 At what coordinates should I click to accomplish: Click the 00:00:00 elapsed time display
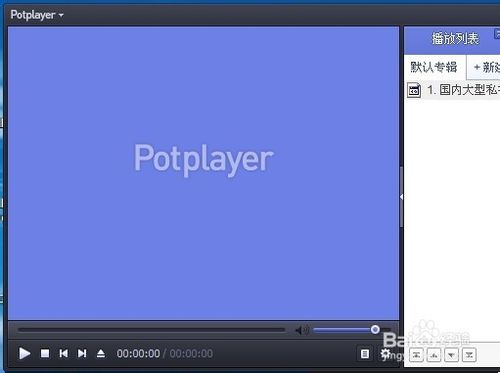138,353
